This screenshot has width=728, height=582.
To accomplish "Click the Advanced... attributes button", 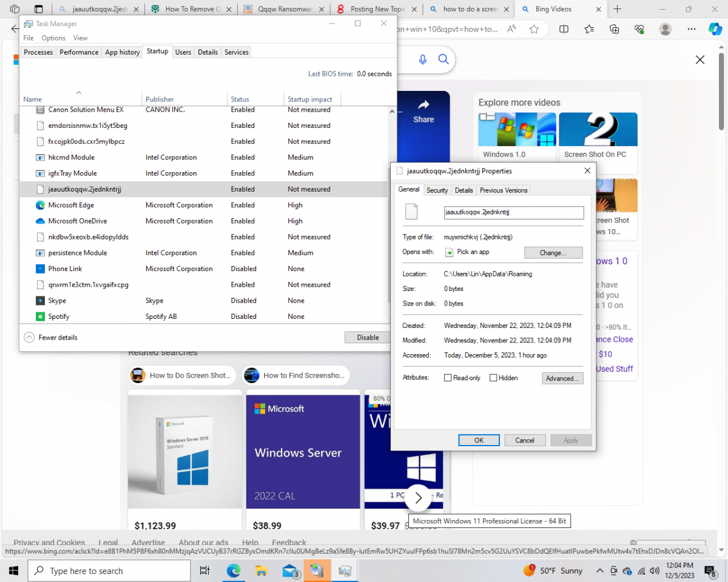I will (563, 378).
